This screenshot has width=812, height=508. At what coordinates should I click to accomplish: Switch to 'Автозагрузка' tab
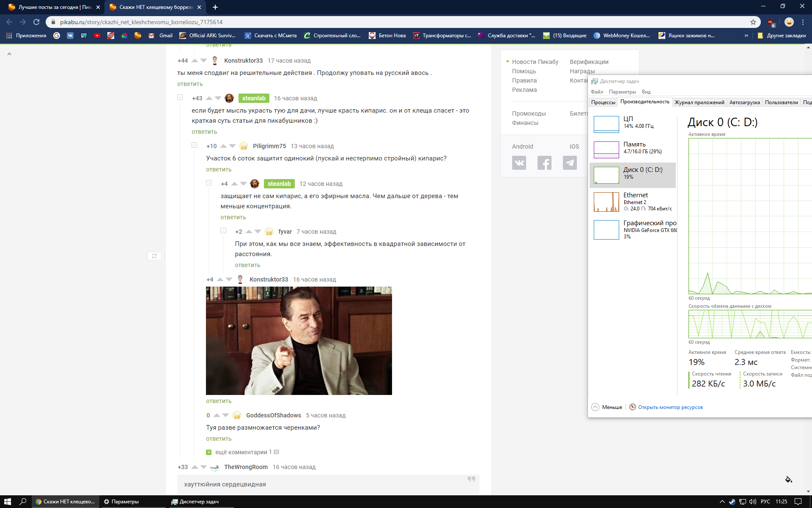point(744,102)
